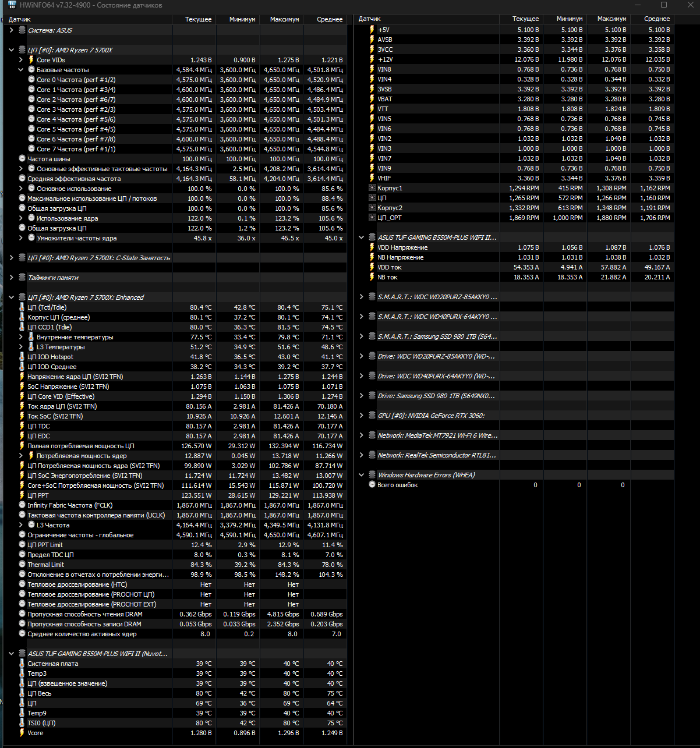Viewport: 700px width, 748px height.
Task: Click the bolt icon for SoC Напряжение (SVI2 TFN)
Action: tap(22, 387)
